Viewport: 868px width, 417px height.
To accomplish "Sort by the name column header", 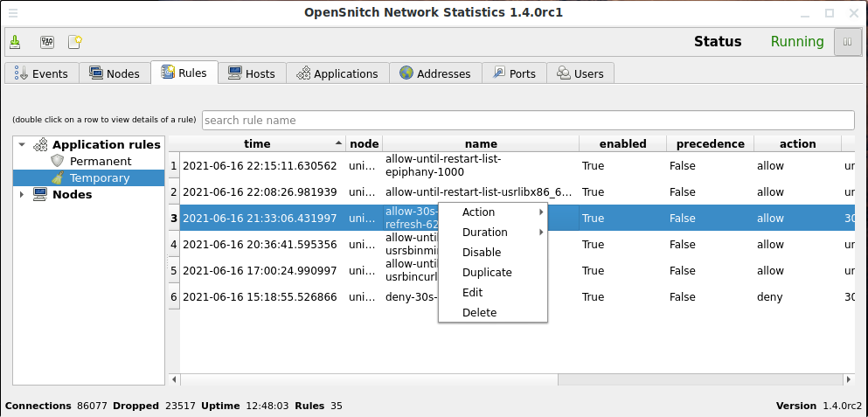I will 481,144.
